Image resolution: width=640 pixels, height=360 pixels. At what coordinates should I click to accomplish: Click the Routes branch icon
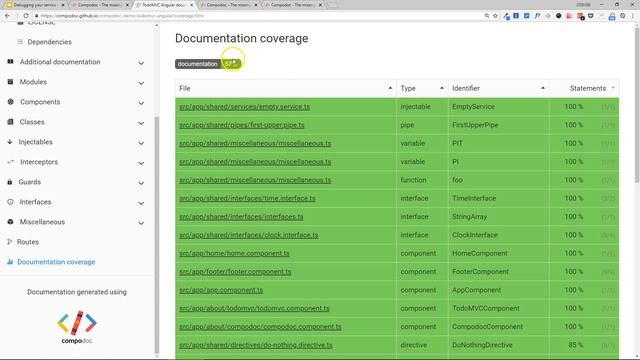click(x=10, y=242)
